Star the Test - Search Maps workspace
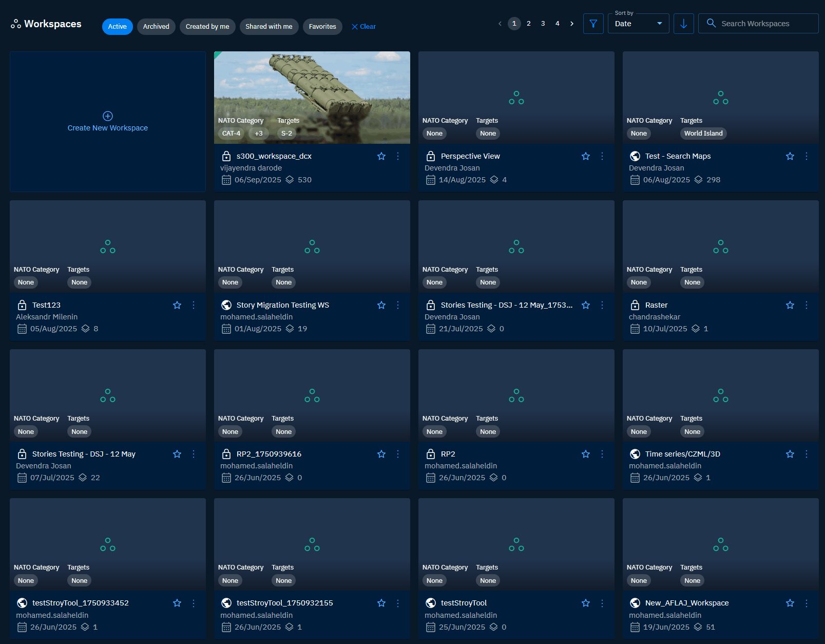The width and height of the screenshot is (825, 644). click(x=790, y=156)
